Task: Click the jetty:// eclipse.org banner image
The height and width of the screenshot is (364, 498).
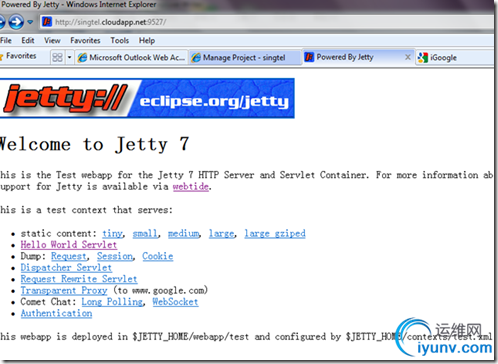Action: point(147,98)
